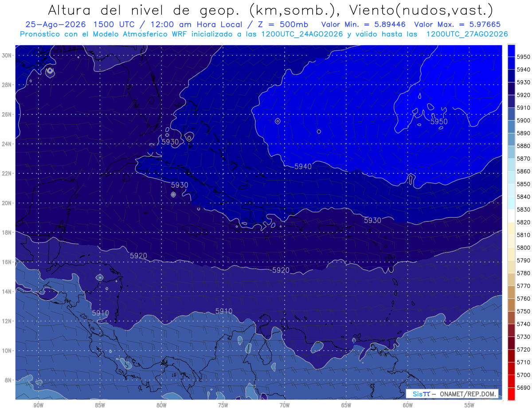Click the 8N latitude axis label
Image resolution: width=532 pixels, height=411 pixels.
click(x=8, y=380)
